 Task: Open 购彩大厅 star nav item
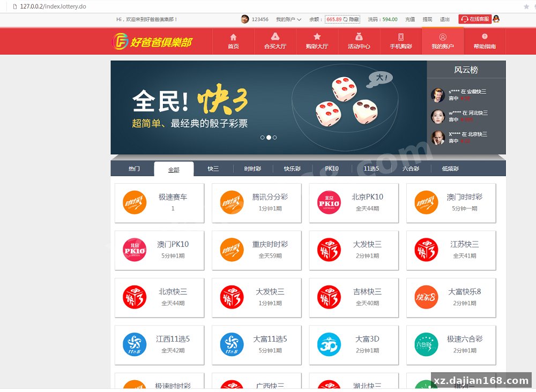[x=317, y=41]
